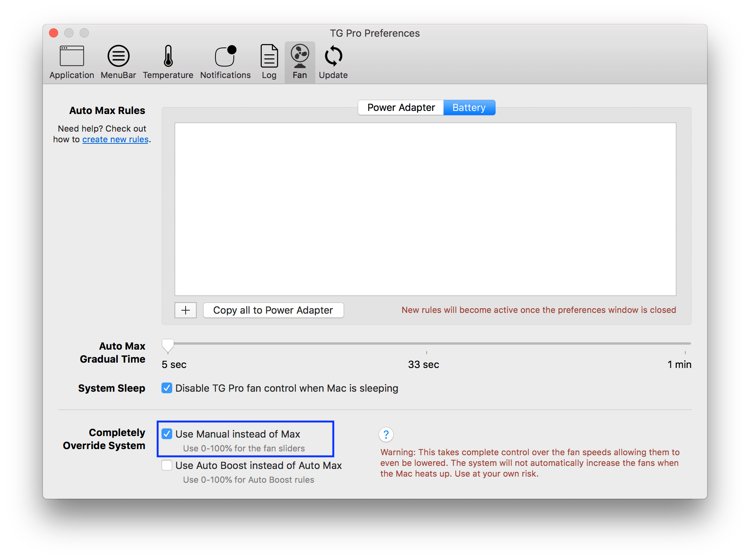Toggle Disable TG Pro fan control when sleeping

point(167,388)
